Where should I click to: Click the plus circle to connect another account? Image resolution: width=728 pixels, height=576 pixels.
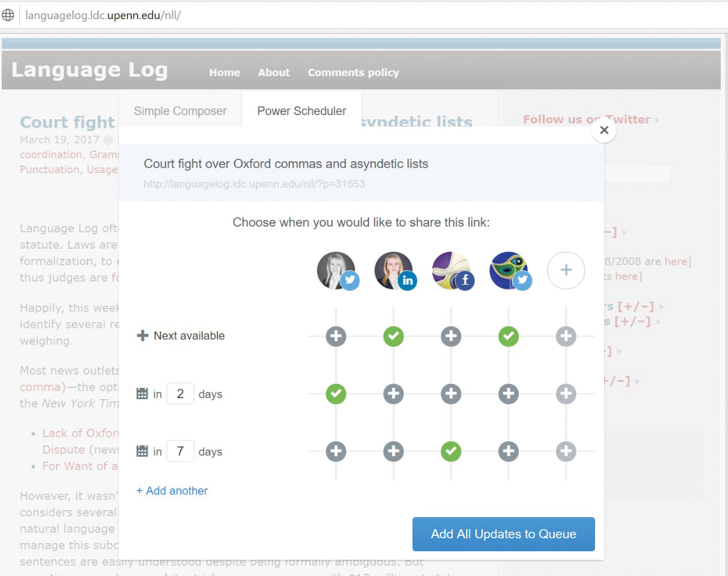click(x=566, y=270)
